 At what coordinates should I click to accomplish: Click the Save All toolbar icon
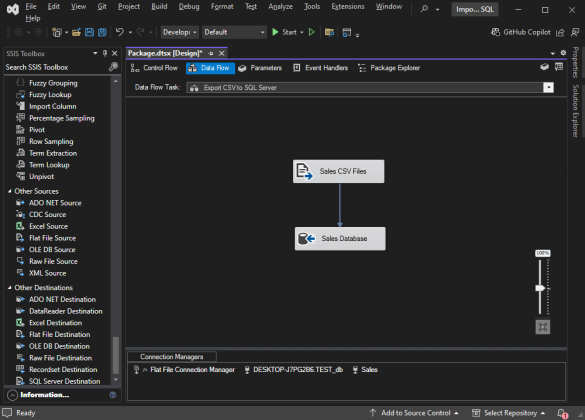tap(102, 32)
